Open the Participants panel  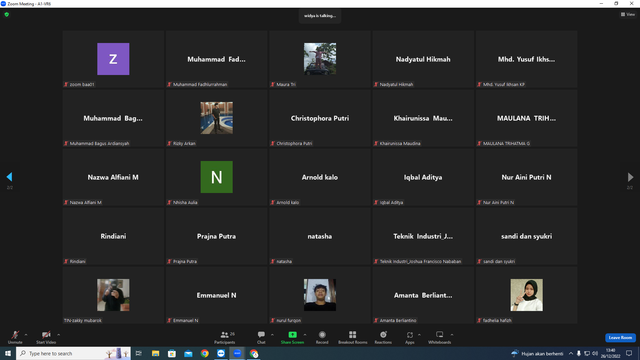pyautogui.click(x=224, y=337)
